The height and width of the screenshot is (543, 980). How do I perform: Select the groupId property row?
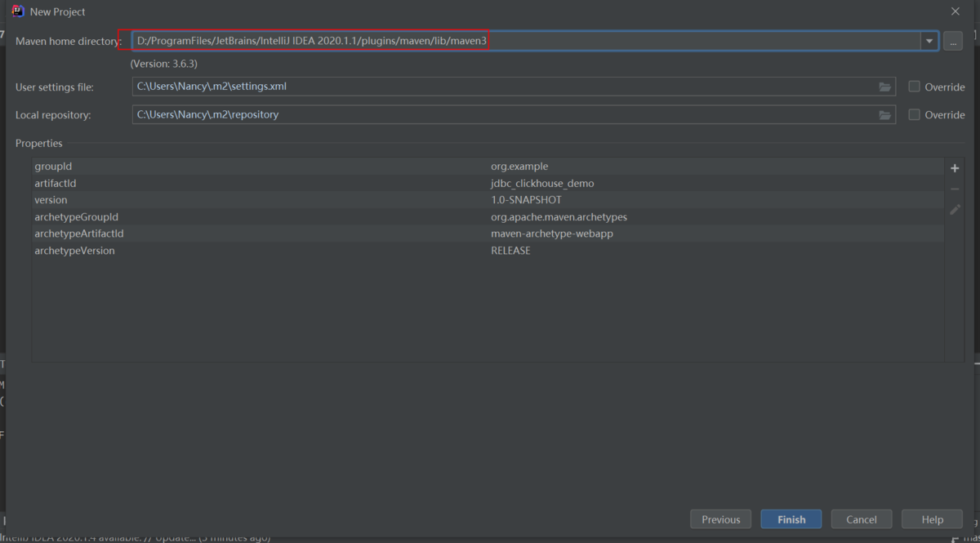click(x=488, y=167)
